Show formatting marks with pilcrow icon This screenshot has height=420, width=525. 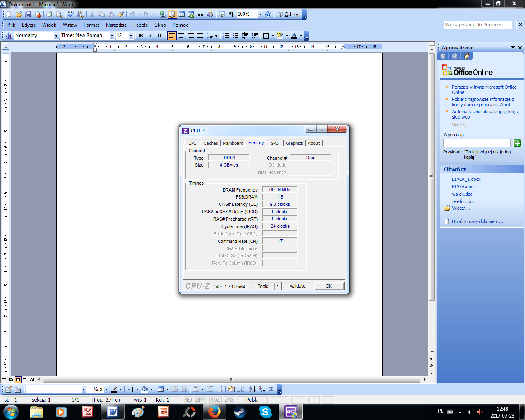(x=231, y=14)
